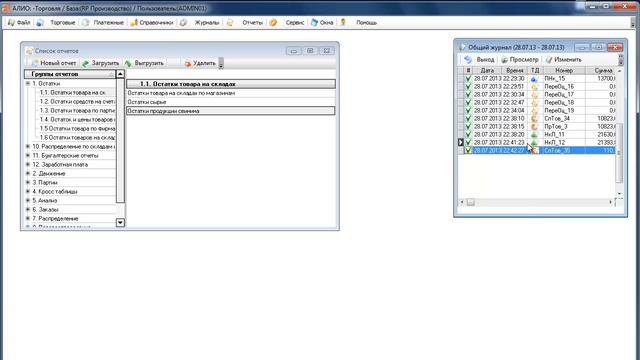Expand the 3. Партии group
The height and width of the screenshot is (360, 640).
click(28, 182)
